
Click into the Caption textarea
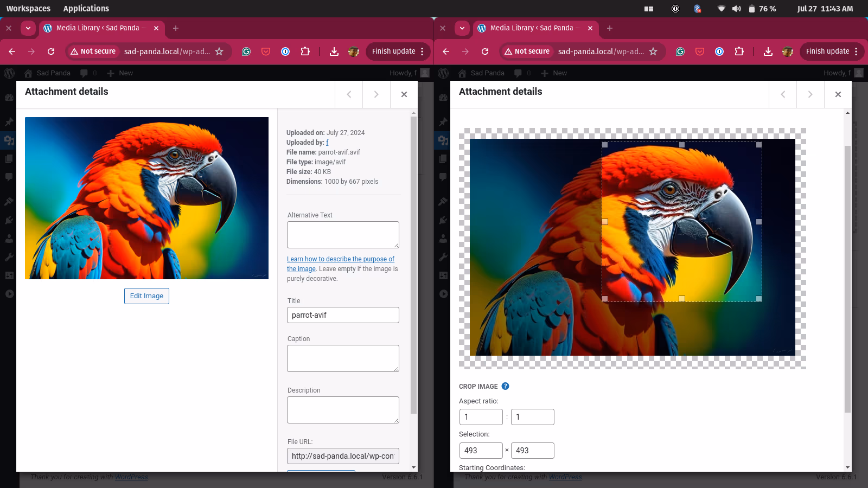(x=343, y=358)
